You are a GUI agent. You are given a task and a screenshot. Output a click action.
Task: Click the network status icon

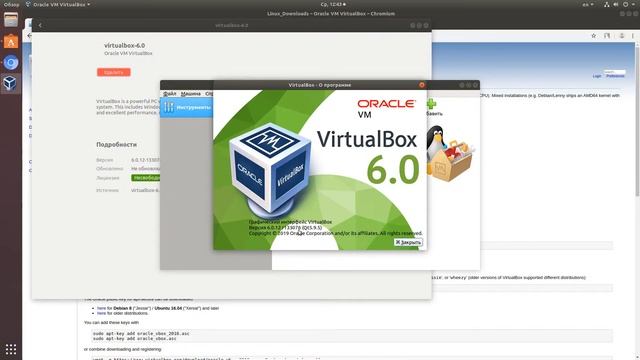pos(607,4)
